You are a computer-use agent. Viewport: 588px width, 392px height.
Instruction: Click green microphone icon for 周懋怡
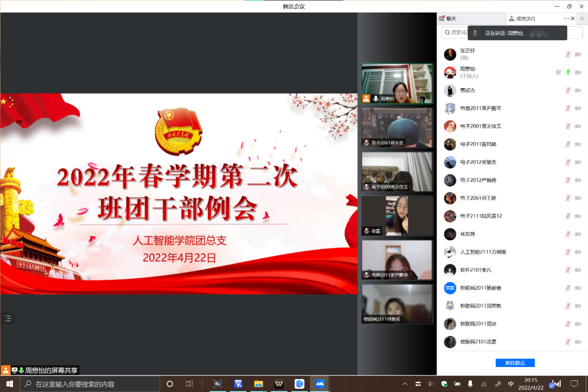[568, 72]
